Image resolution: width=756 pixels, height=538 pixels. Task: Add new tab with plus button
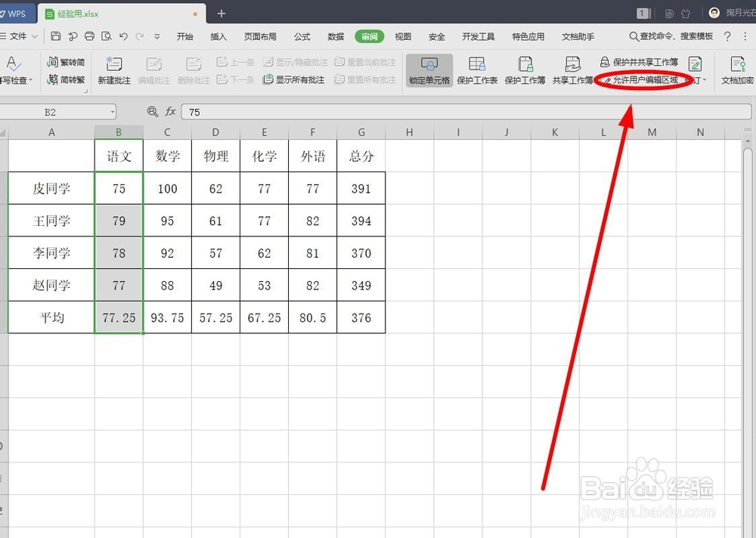[222, 14]
